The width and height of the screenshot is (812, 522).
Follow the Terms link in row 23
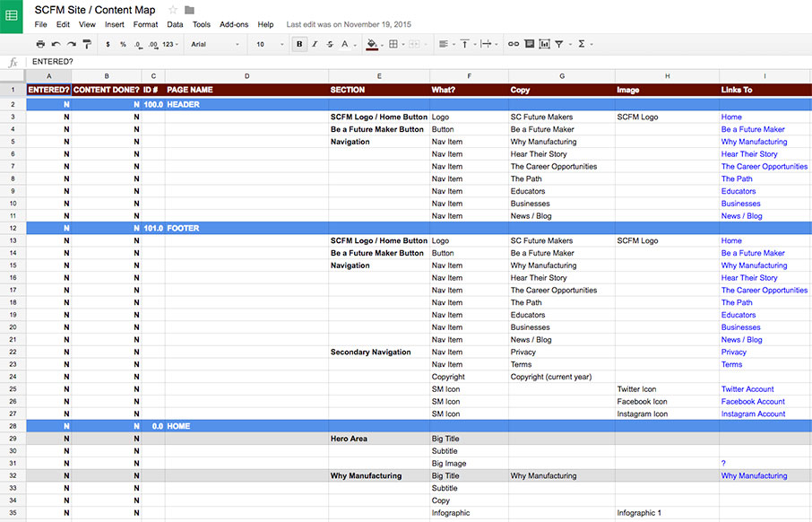[731, 364]
